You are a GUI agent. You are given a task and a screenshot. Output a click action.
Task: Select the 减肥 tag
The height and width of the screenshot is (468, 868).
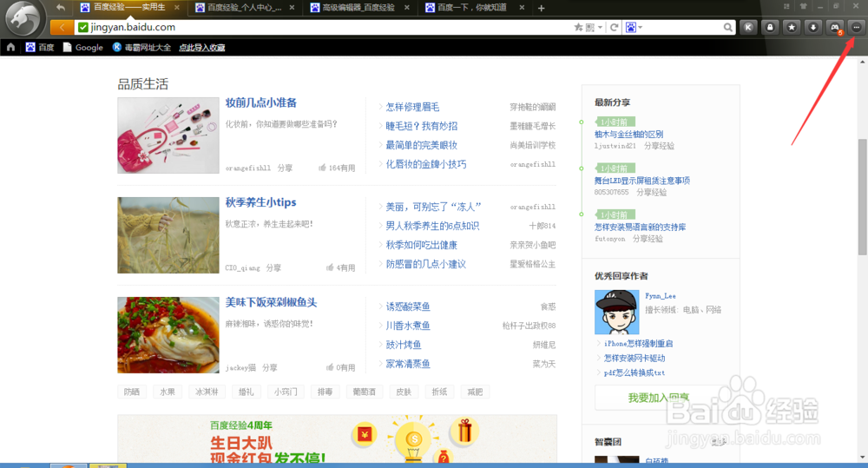475,392
